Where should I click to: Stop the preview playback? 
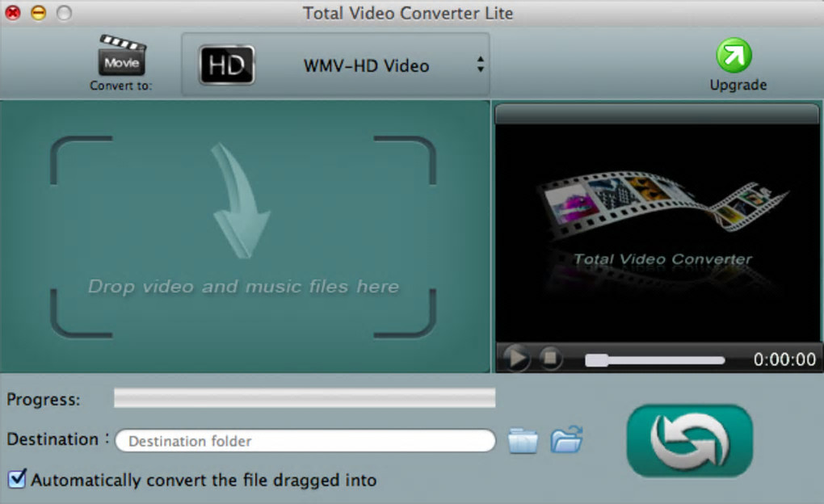pyautogui.click(x=550, y=359)
